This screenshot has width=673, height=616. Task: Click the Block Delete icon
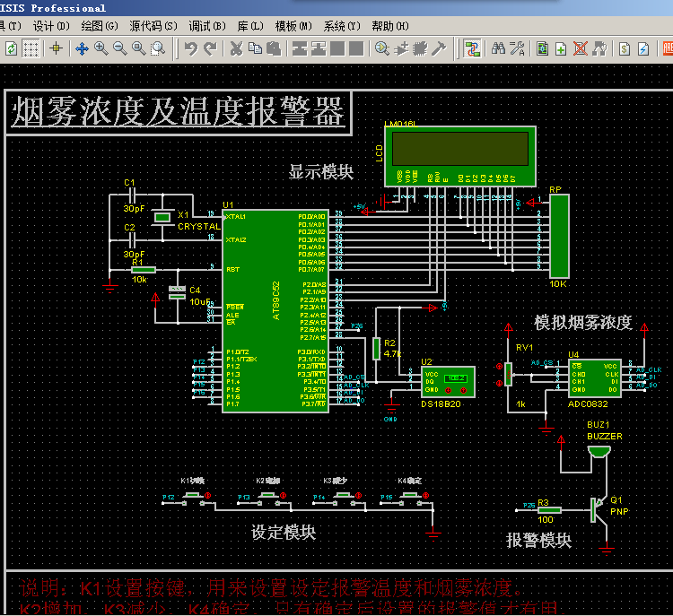pyautogui.click(x=356, y=48)
